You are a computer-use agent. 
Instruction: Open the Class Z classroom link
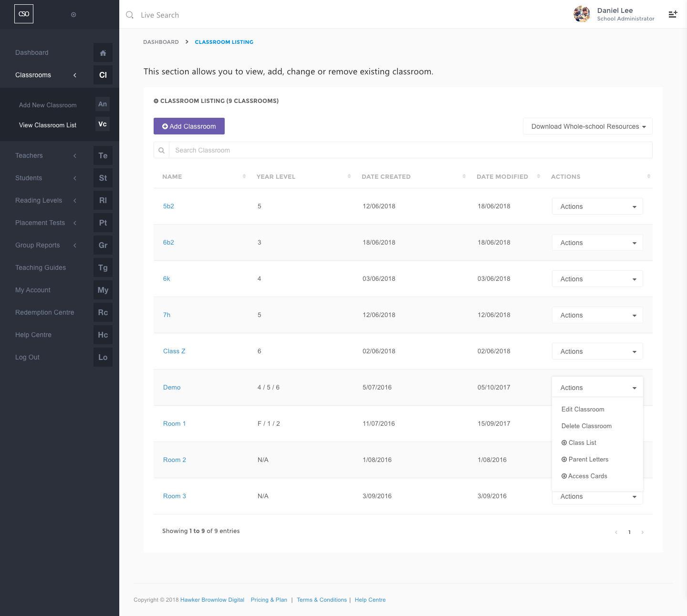click(174, 351)
